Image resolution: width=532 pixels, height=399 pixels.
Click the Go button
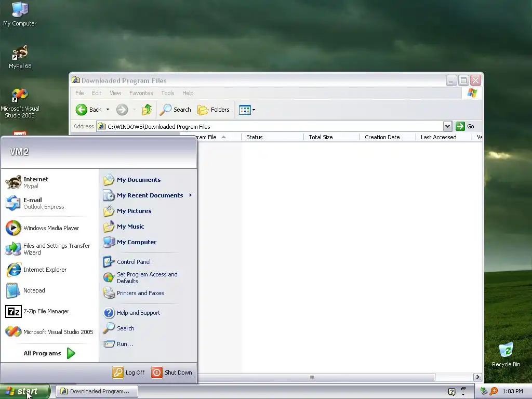465,127
